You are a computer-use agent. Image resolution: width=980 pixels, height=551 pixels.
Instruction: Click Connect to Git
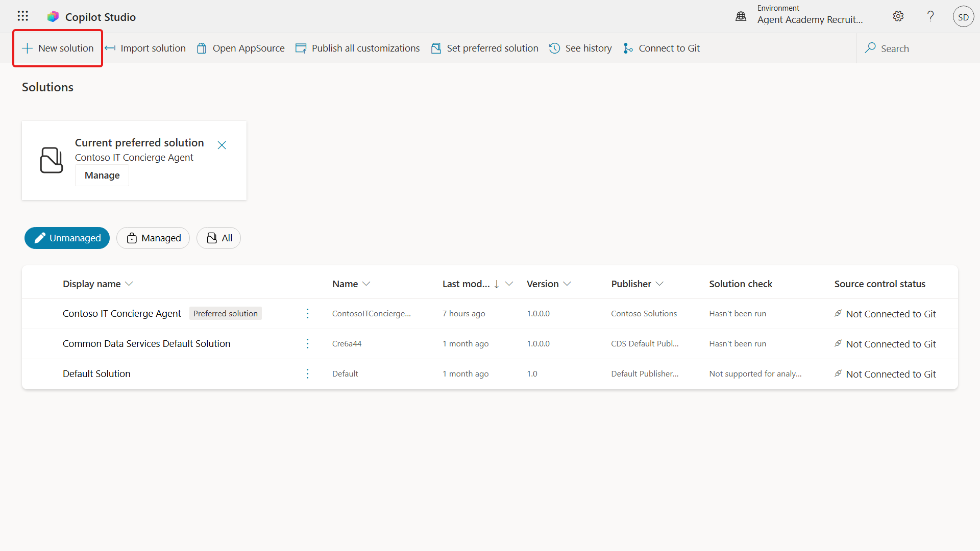(661, 48)
